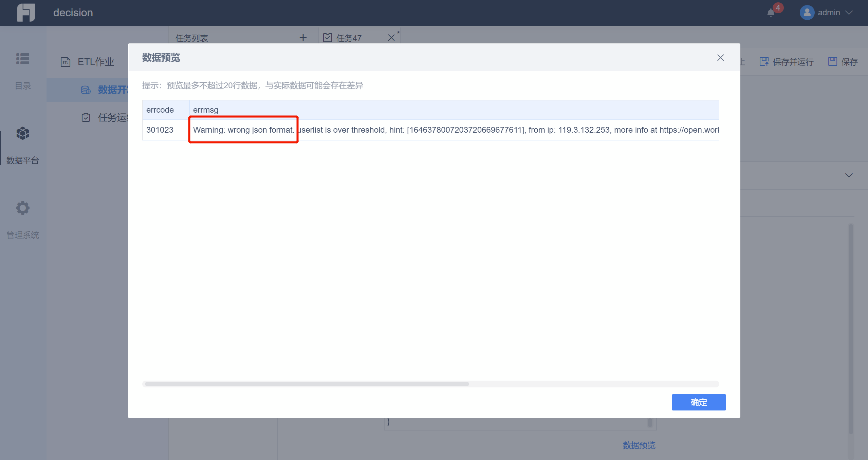Screen dimensions: 868x460
Task: Add a new tab with plus icon
Action: coord(303,38)
